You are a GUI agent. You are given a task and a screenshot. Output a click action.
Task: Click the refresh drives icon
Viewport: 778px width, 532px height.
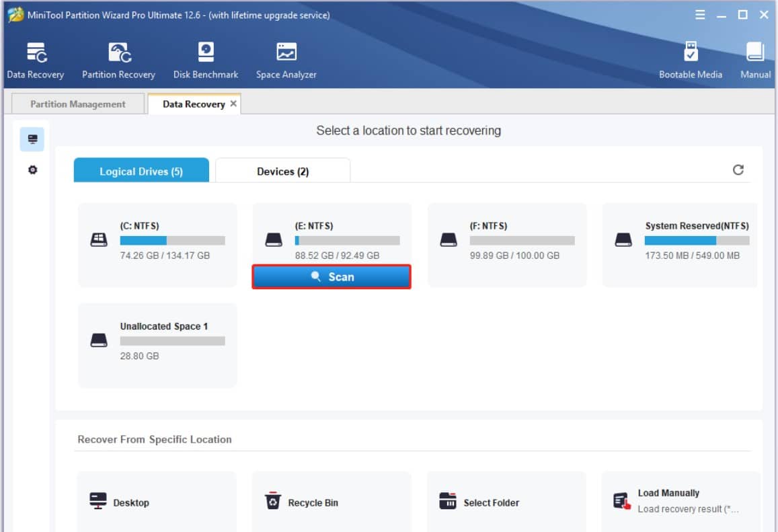click(738, 169)
